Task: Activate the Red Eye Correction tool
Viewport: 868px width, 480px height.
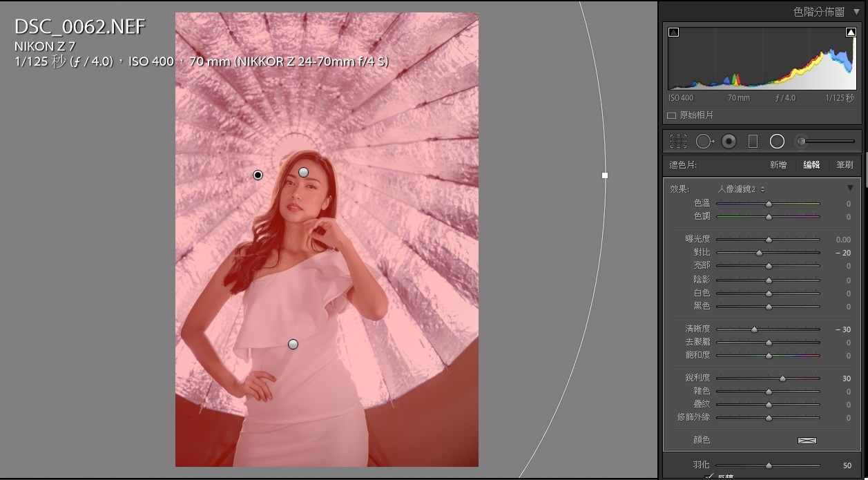Action: tap(729, 142)
